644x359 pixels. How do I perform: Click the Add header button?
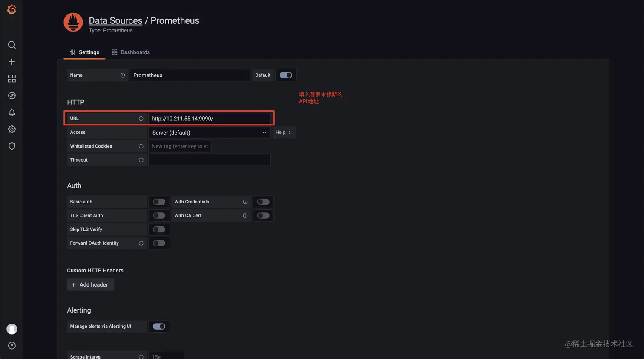pyautogui.click(x=90, y=285)
